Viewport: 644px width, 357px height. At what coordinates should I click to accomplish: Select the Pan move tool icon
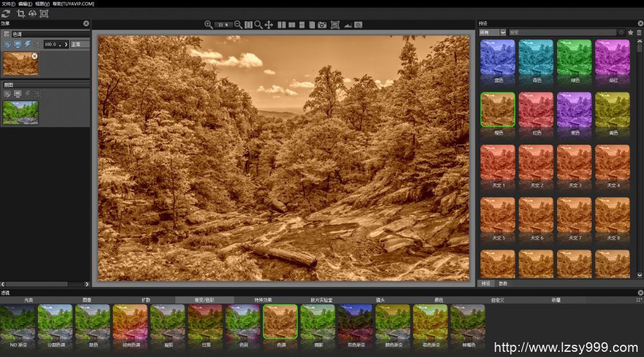tap(269, 24)
